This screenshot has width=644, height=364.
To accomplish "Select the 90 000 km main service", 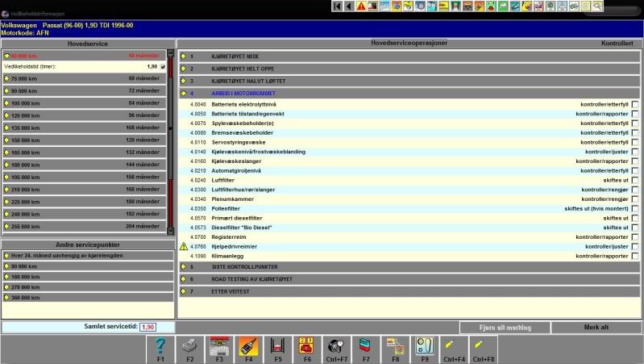I will coord(85,91).
